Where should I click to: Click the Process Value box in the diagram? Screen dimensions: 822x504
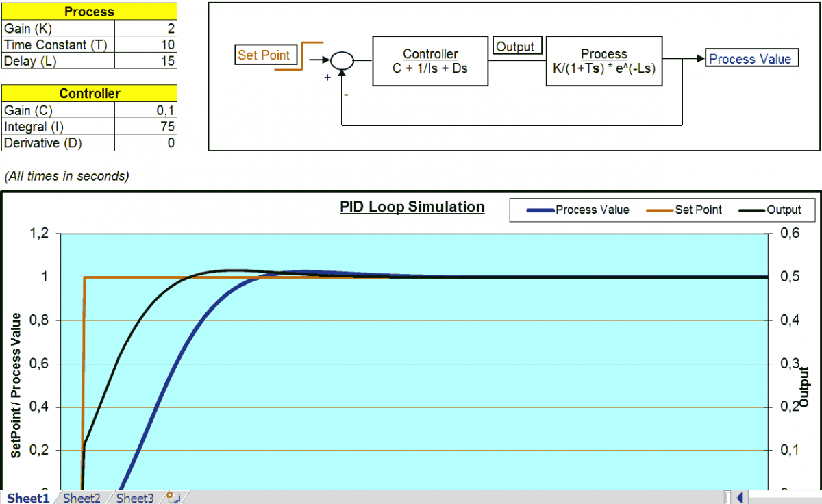(x=751, y=58)
